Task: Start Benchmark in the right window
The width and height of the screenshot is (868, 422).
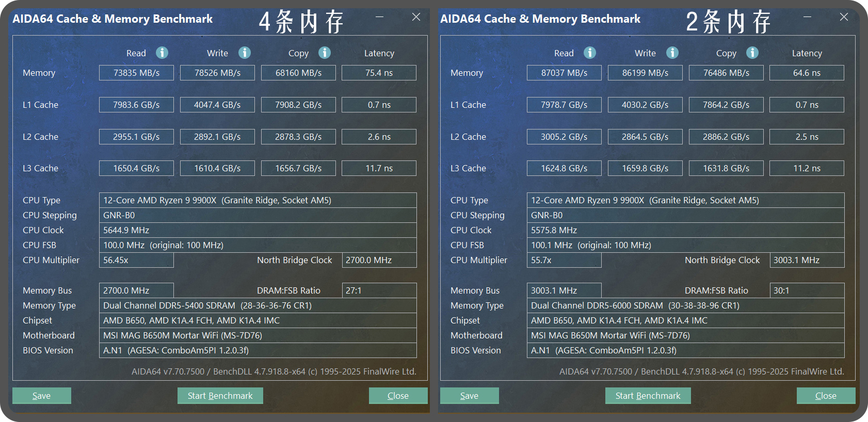Action: tap(648, 396)
